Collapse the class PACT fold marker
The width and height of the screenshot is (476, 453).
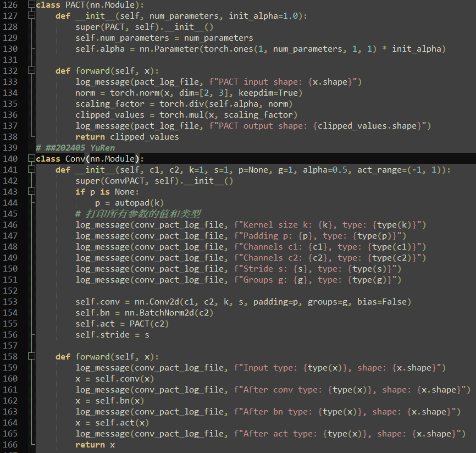tap(31, 5)
